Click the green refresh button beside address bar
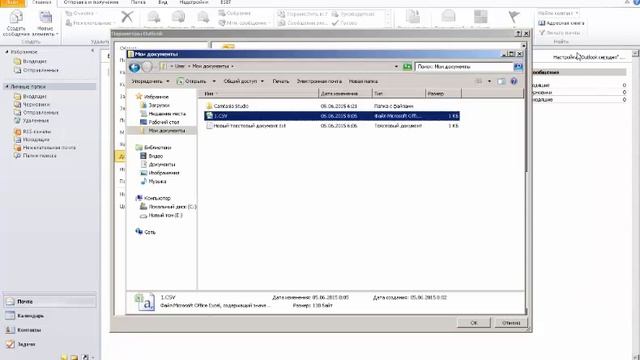The width and height of the screenshot is (640, 360). click(x=407, y=67)
